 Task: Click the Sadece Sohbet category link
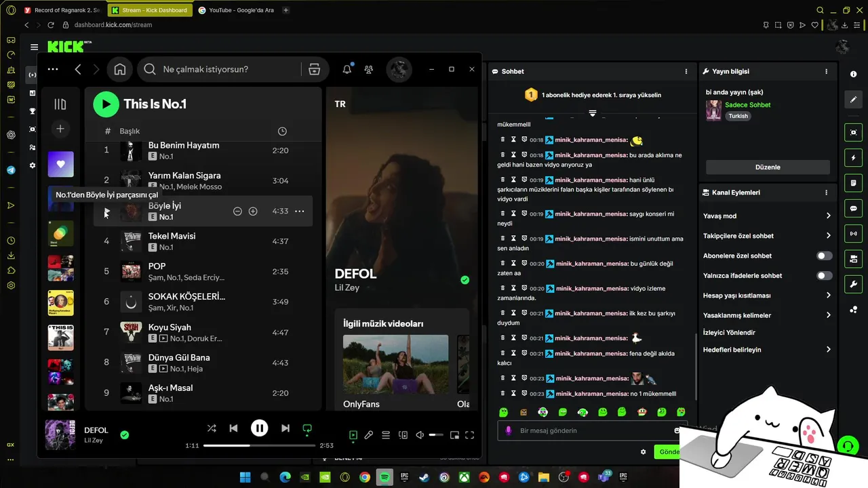point(747,105)
